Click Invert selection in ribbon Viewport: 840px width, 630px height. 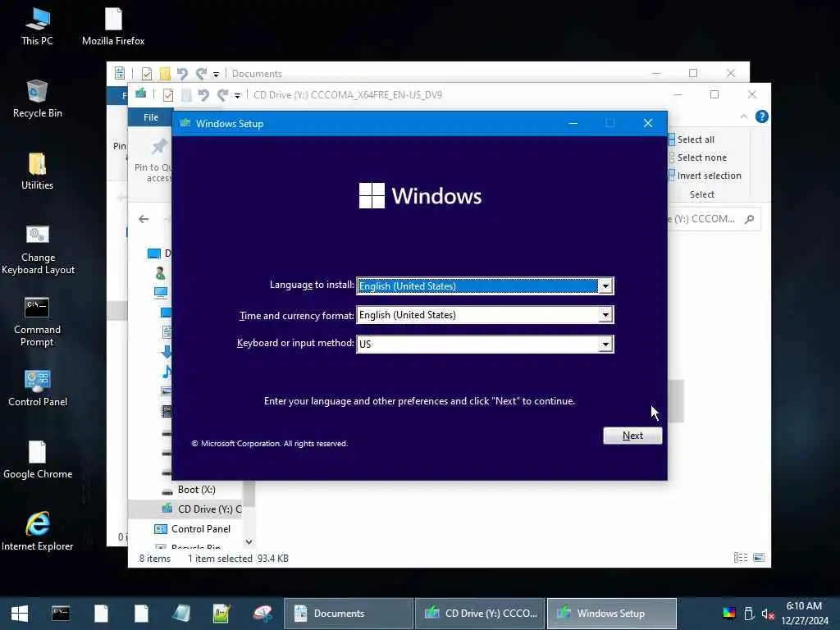pos(705,176)
